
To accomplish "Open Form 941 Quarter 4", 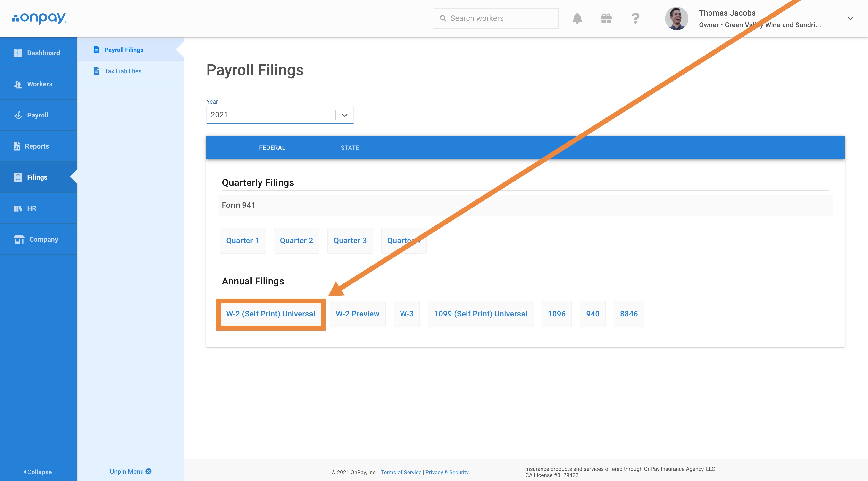I will [404, 240].
